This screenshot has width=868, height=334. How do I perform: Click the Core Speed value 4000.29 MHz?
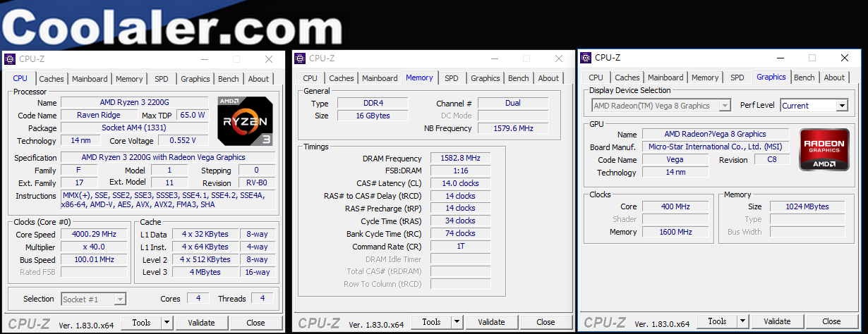[x=95, y=235]
